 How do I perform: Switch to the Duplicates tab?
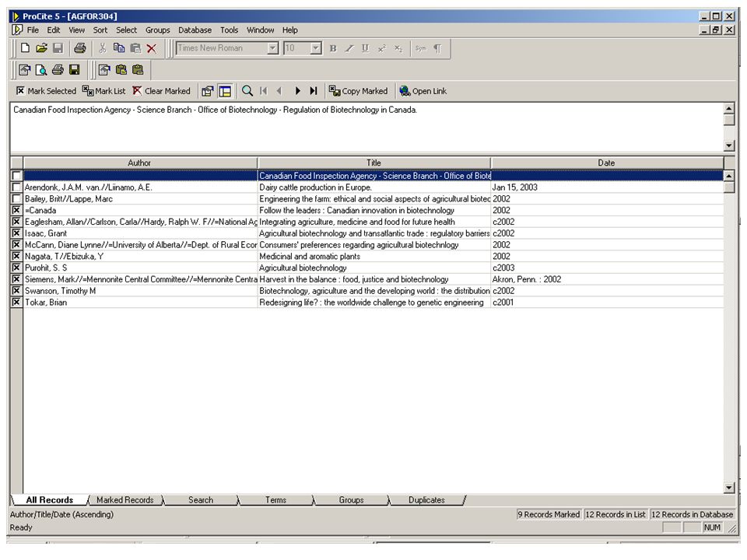point(426,500)
